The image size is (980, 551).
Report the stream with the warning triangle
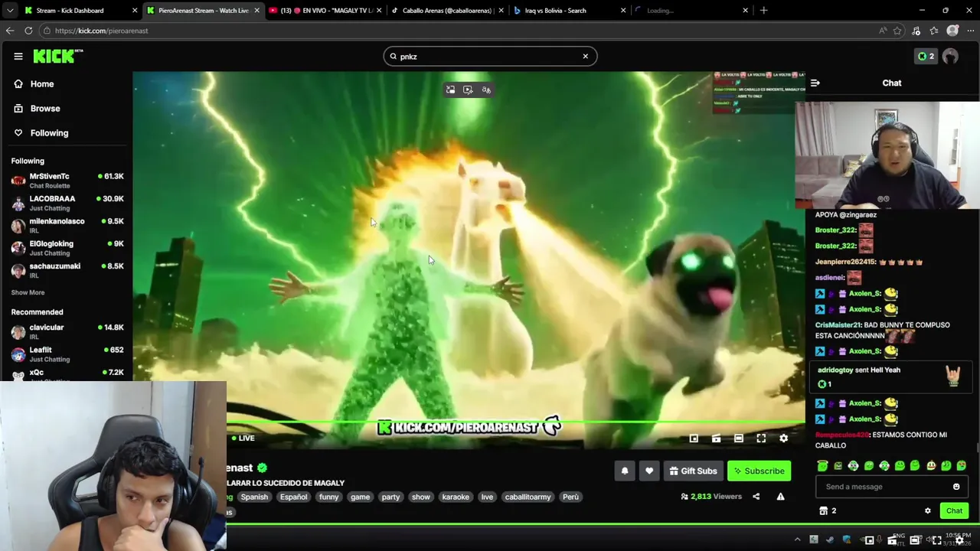(x=780, y=497)
